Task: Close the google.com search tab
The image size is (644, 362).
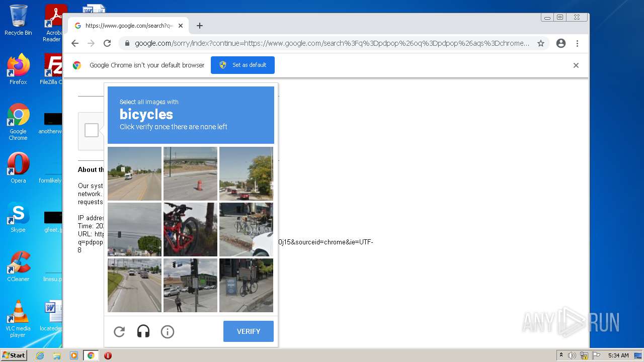Action: point(181,26)
